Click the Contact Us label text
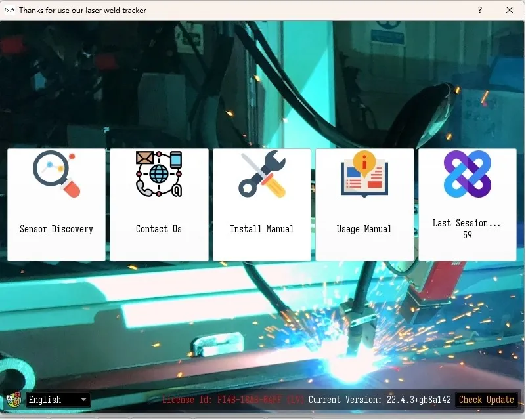The width and height of the screenshot is (526, 420). click(x=159, y=229)
